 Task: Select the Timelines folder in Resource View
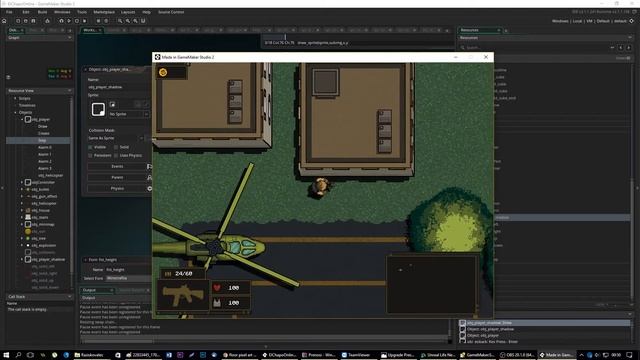pos(27,105)
